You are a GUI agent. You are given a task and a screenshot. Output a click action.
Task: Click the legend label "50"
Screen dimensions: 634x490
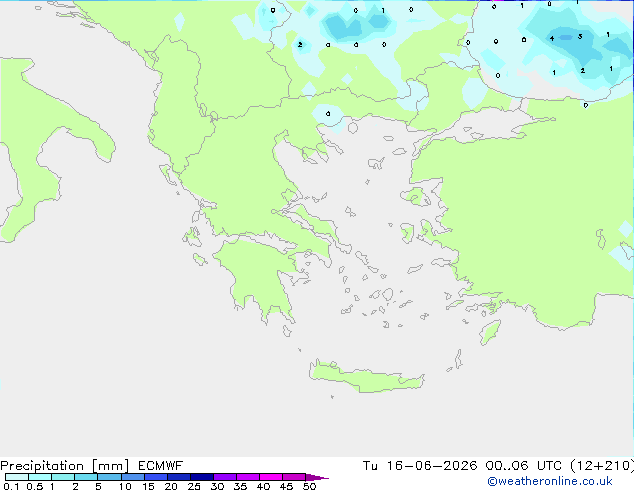click(x=309, y=486)
